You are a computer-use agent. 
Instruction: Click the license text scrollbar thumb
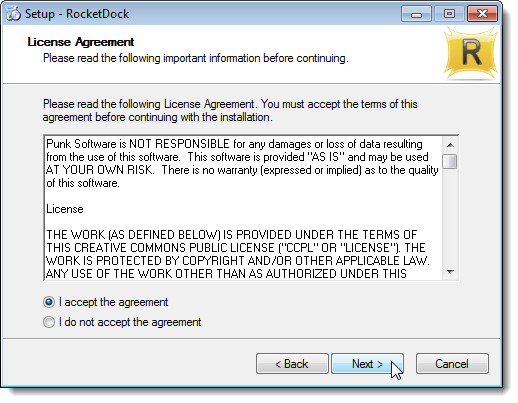point(450,162)
